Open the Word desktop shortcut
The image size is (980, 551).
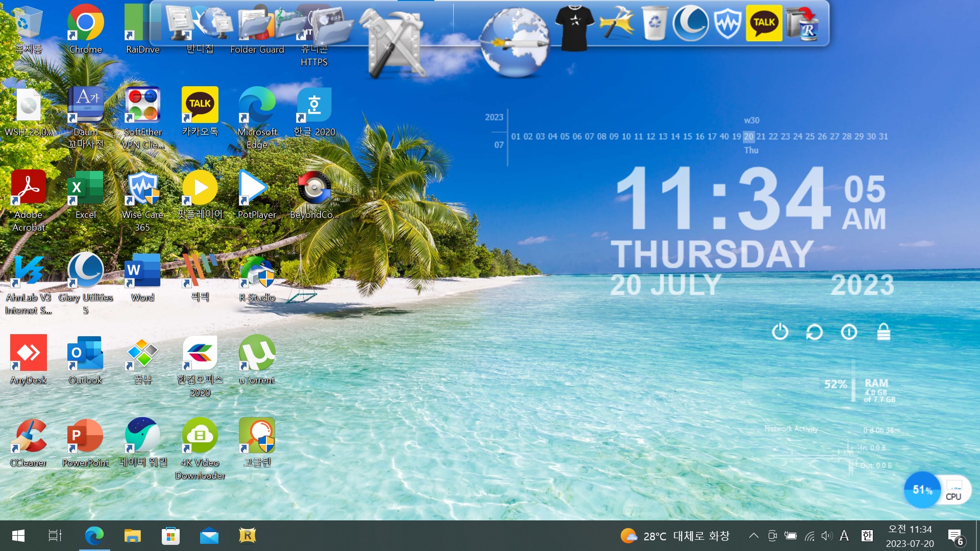(x=142, y=271)
